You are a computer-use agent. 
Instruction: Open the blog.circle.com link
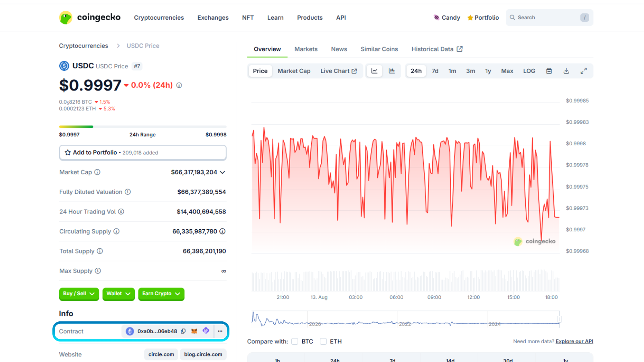click(x=203, y=354)
